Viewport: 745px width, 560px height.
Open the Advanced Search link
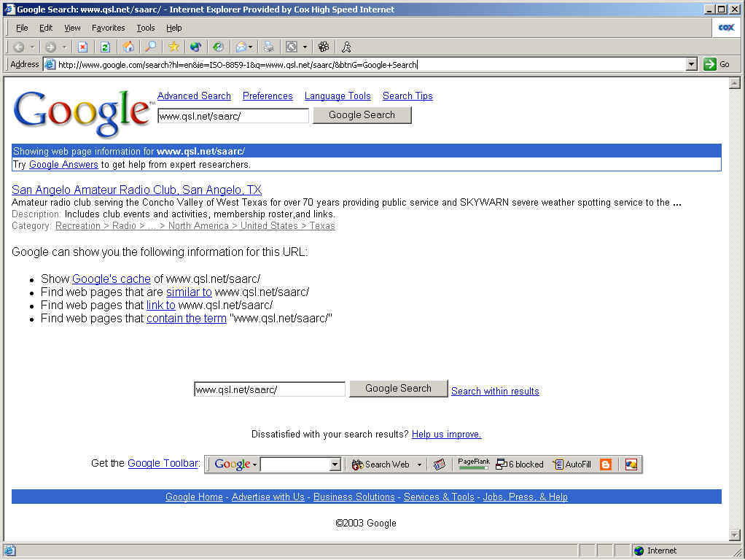194,96
